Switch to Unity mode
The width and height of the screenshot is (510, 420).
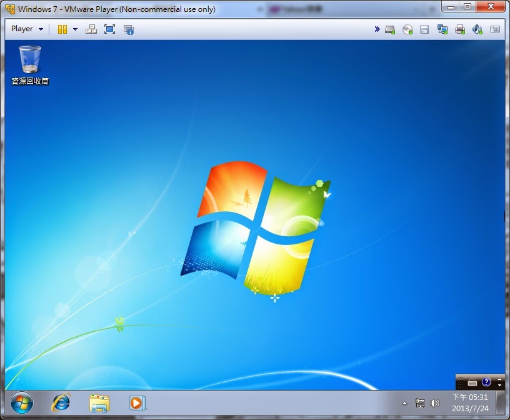pos(129,29)
